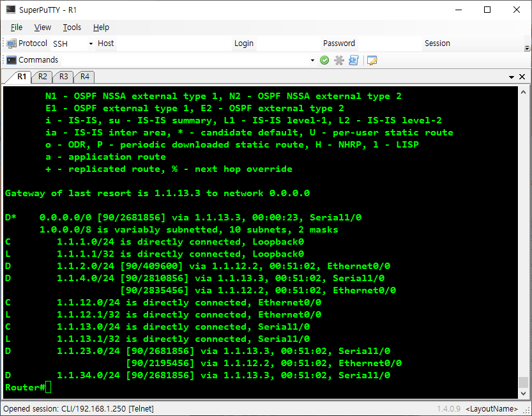Click the gray asterisk mask icon

click(x=339, y=61)
